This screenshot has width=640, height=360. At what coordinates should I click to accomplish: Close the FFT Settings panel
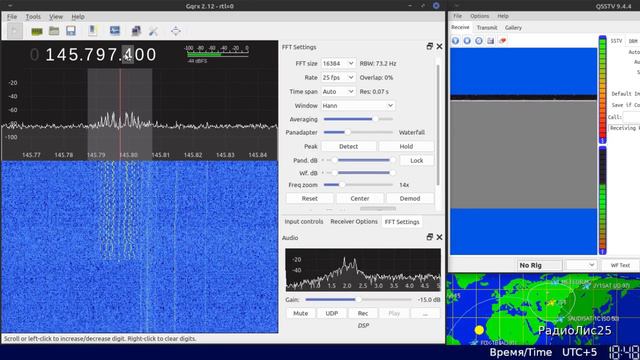439,47
